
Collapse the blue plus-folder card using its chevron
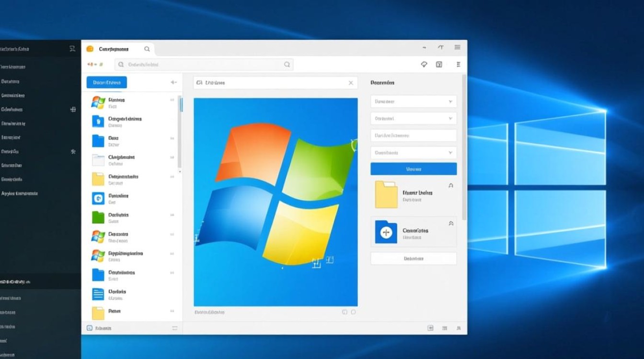click(x=450, y=224)
